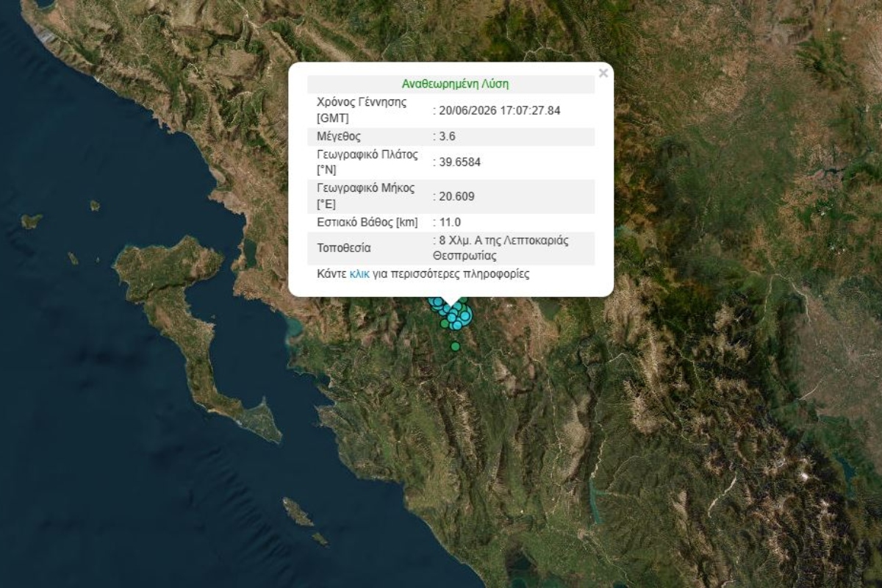Click the 'Αναθεωρημένη Λύση' popup heading
The width and height of the screenshot is (882, 588).
455,84
